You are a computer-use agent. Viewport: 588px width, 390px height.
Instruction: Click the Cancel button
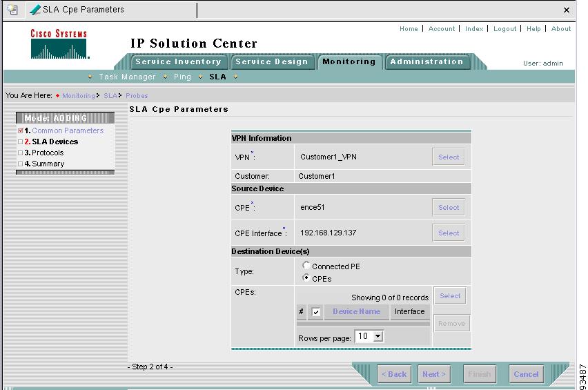[x=526, y=374]
